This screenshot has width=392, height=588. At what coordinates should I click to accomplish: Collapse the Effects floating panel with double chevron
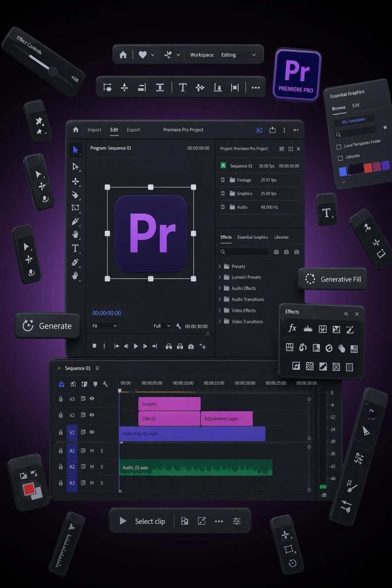pos(346,314)
